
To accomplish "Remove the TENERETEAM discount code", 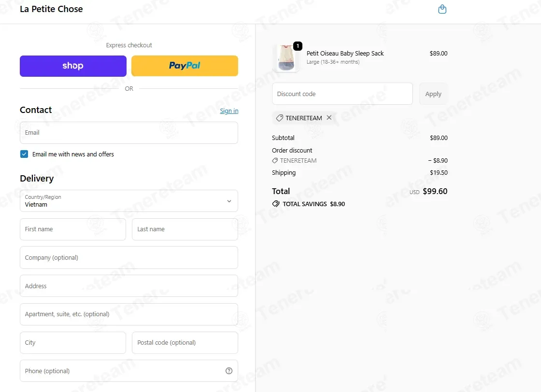I will (x=329, y=118).
